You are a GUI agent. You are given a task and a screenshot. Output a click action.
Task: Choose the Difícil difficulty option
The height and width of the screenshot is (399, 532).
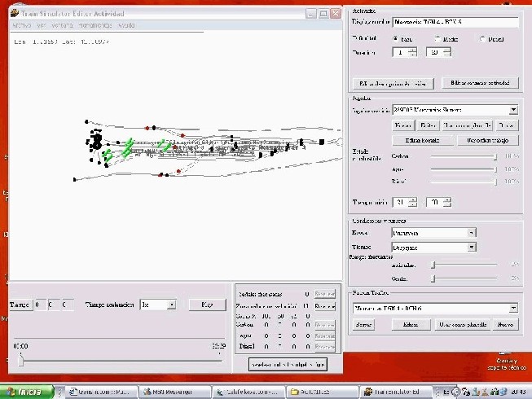482,38
